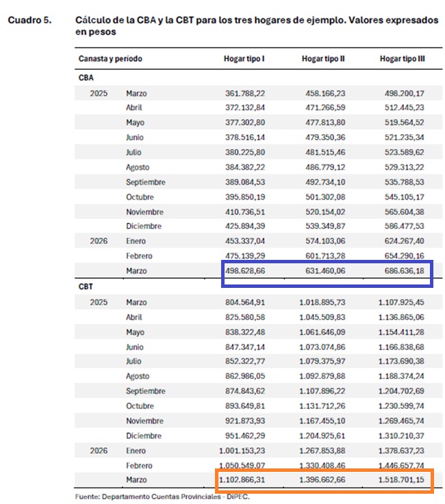The width and height of the screenshot is (445, 504).
Task: Click the 'Hogar tipo I' column header
Action: pyautogui.click(x=244, y=59)
